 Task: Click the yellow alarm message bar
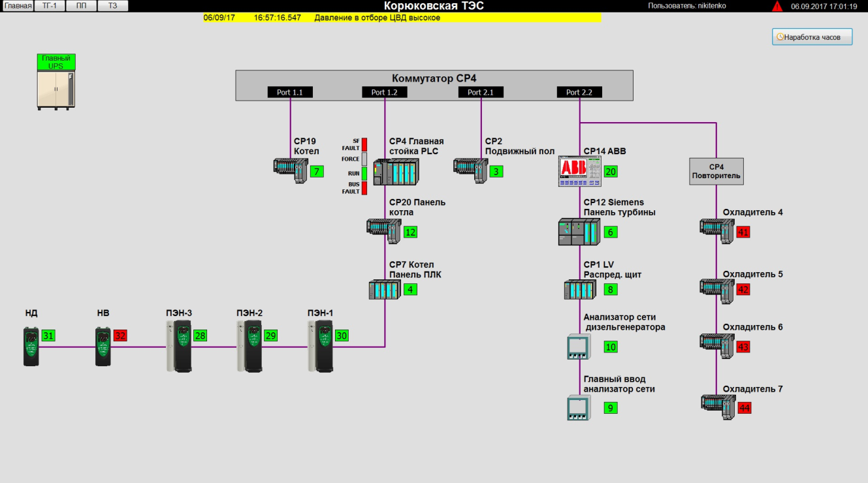[x=402, y=18]
